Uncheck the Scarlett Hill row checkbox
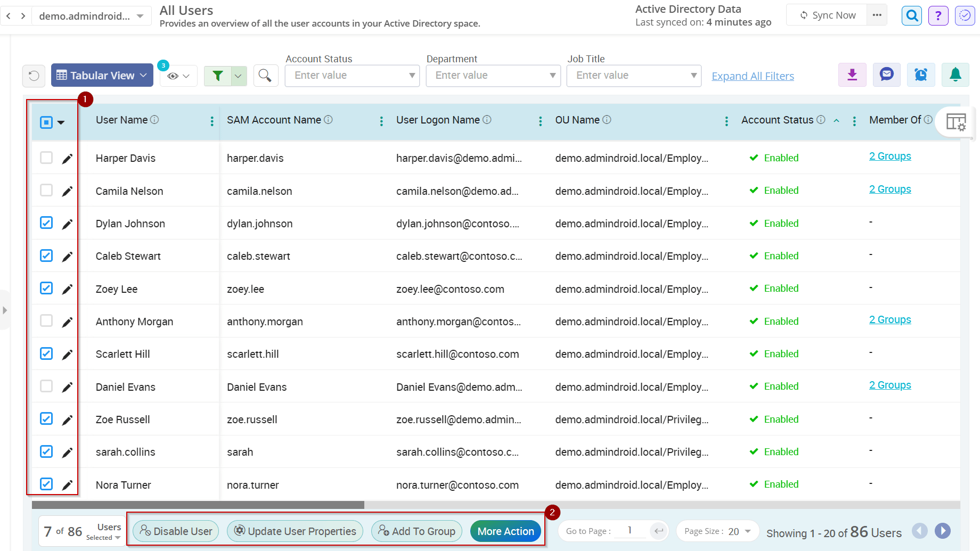 point(46,353)
